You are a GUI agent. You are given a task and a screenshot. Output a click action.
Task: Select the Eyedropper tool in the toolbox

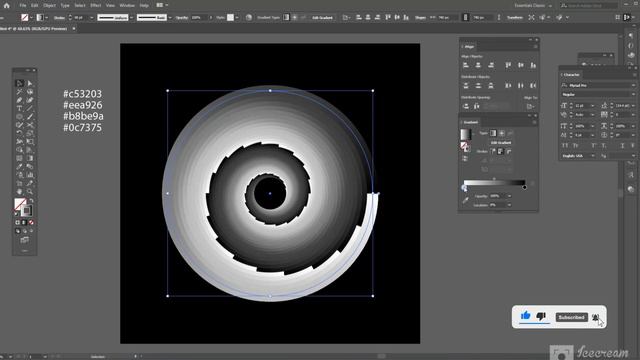point(20,167)
